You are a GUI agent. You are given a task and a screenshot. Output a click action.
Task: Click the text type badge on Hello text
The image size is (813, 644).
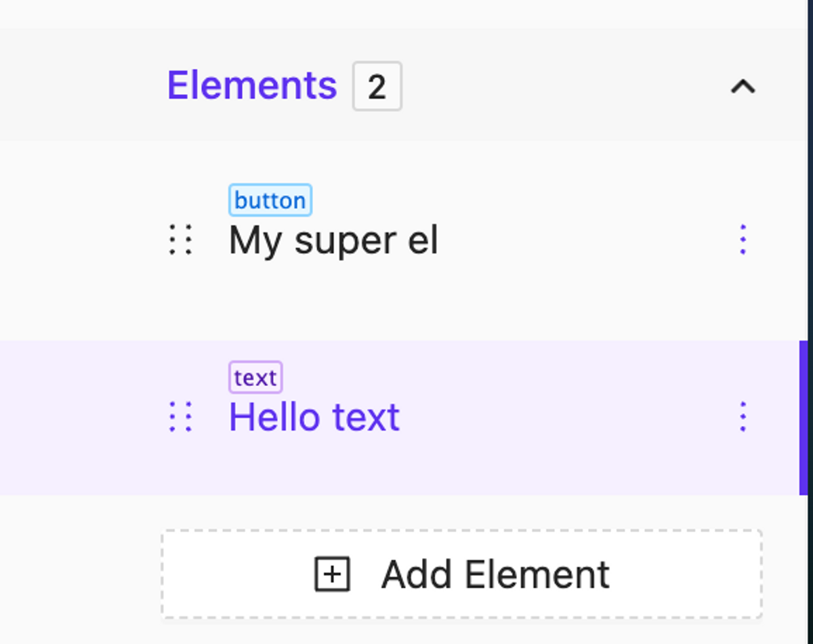tap(255, 378)
